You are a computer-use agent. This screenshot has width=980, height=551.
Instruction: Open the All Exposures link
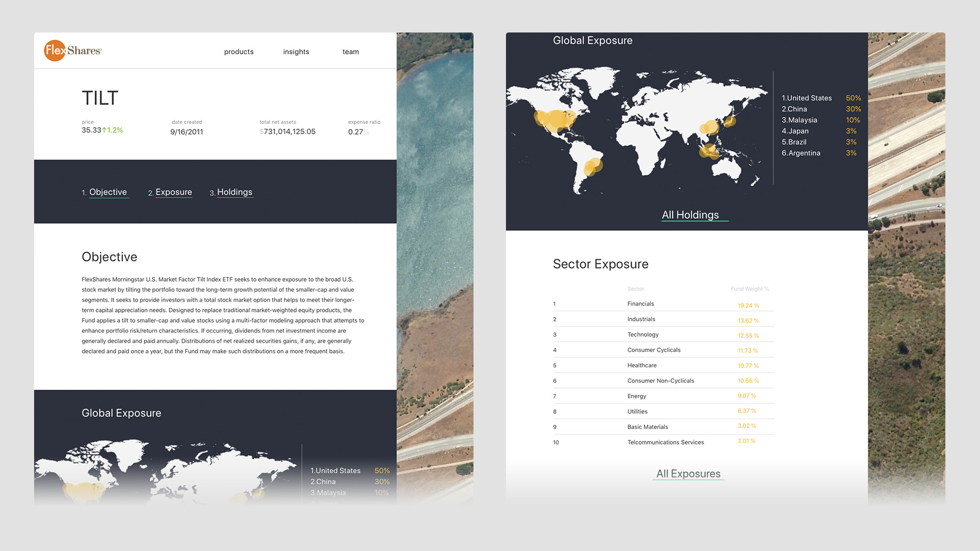click(688, 474)
